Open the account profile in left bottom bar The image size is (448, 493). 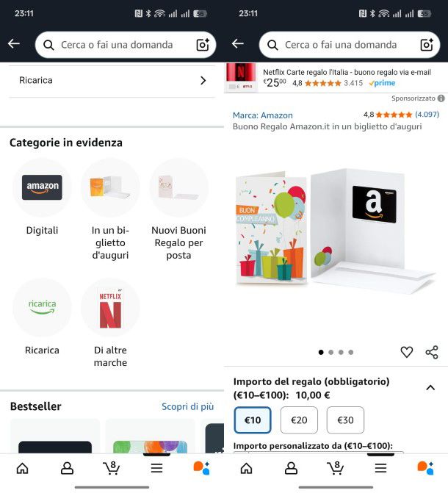pos(67,468)
